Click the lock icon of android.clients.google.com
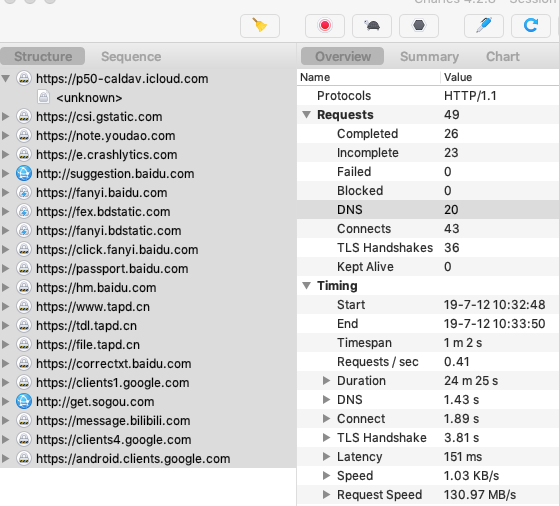The image size is (559, 506). pos(24,459)
